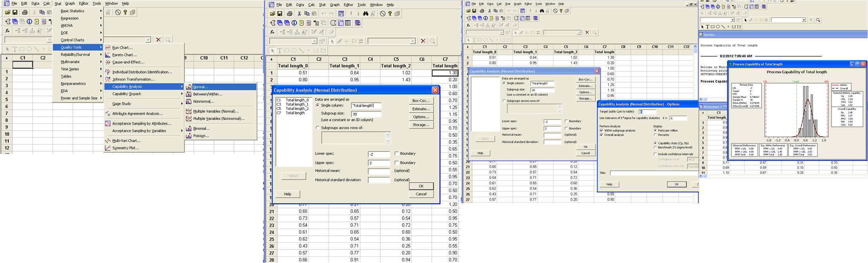Click Box-Cox... in dialog listing Total length columns

421,101
